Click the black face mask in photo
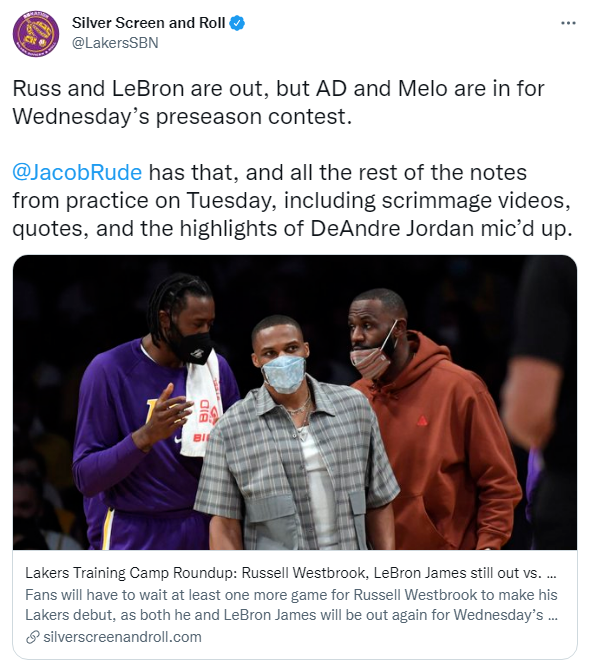 [192, 347]
